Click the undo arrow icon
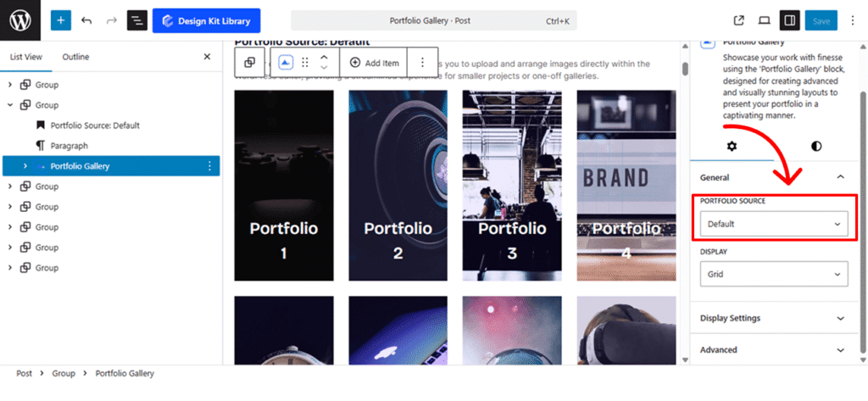The image size is (868, 401). point(86,20)
